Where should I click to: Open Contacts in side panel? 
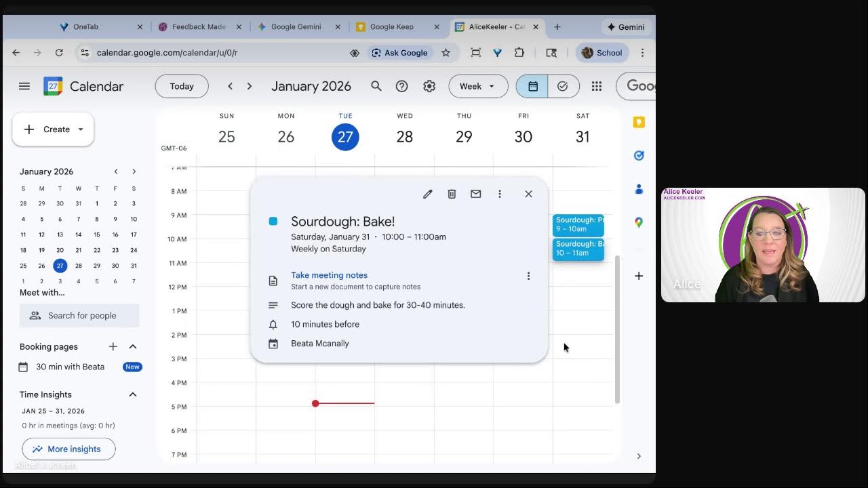point(639,189)
